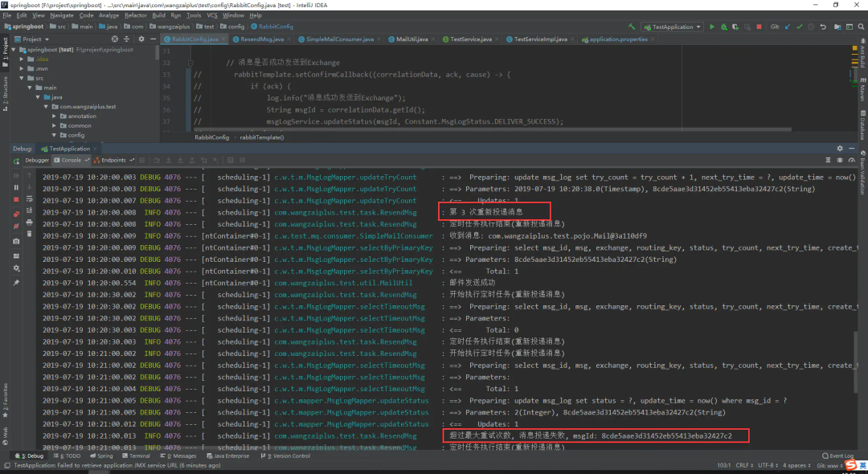Close the RabbitConfig.java tab
Image resolution: width=868 pixels, height=474 pixels.
pos(223,39)
